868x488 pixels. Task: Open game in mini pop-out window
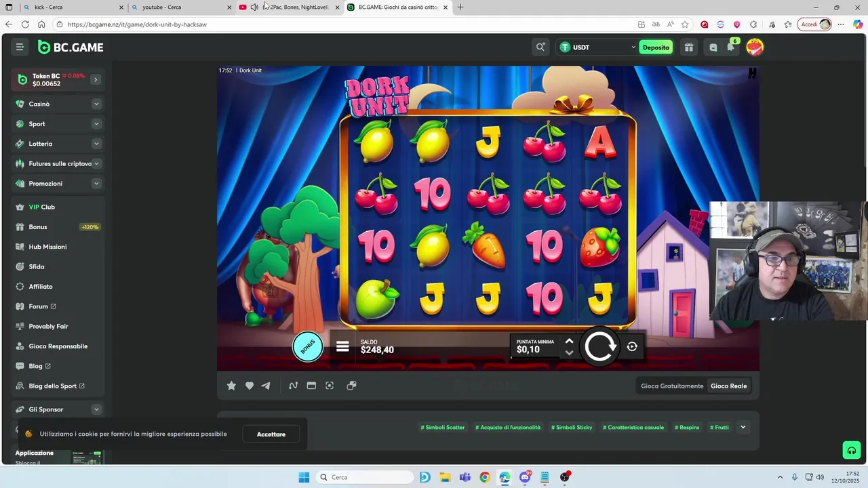point(351,386)
